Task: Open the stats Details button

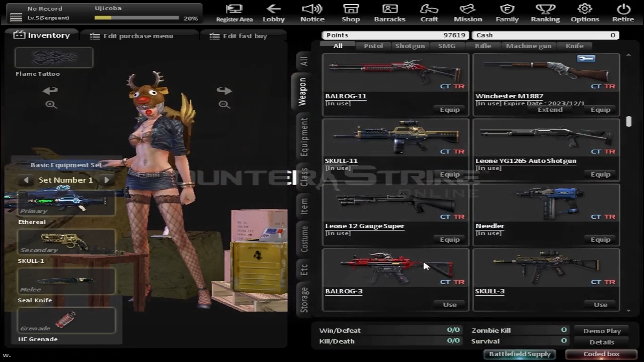Action: pyautogui.click(x=602, y=342)
